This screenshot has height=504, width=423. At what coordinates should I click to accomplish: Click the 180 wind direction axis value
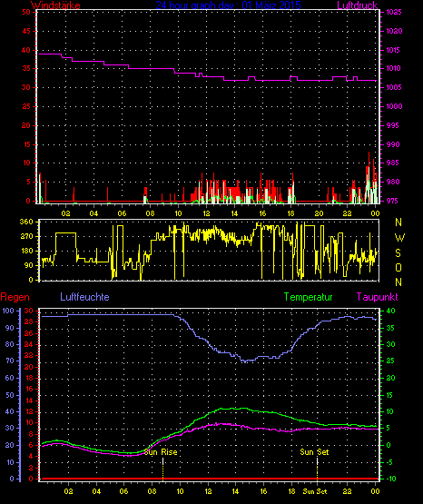[26, 251]
